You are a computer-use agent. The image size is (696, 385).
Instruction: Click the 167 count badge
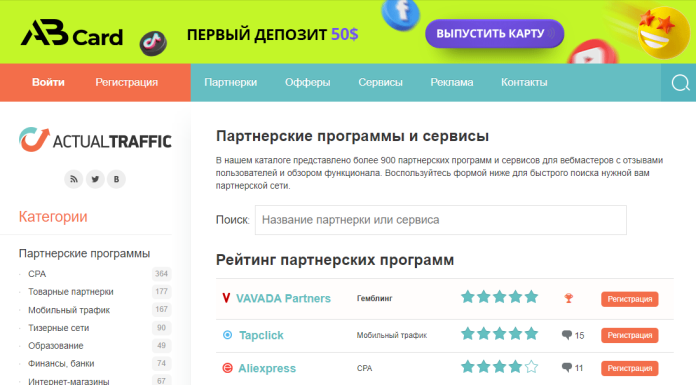(161, 309)
